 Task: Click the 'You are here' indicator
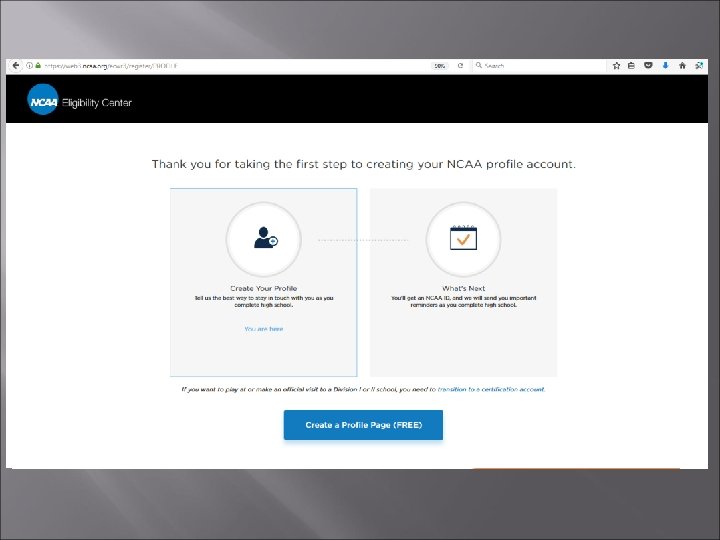(x=264, y=329)
